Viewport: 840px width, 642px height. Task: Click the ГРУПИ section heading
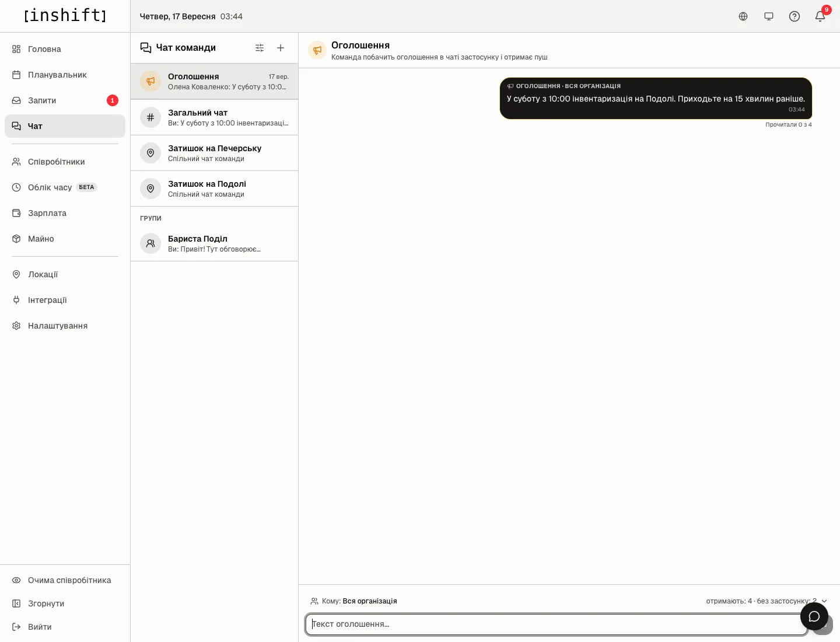coord(150,218)
